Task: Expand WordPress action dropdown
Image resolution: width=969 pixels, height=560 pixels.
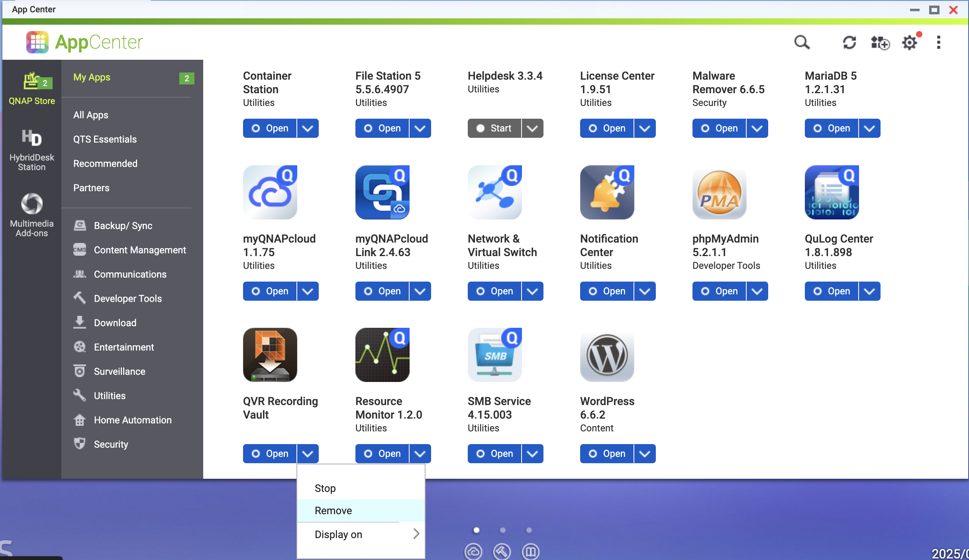Action: (x=645, y=454)
